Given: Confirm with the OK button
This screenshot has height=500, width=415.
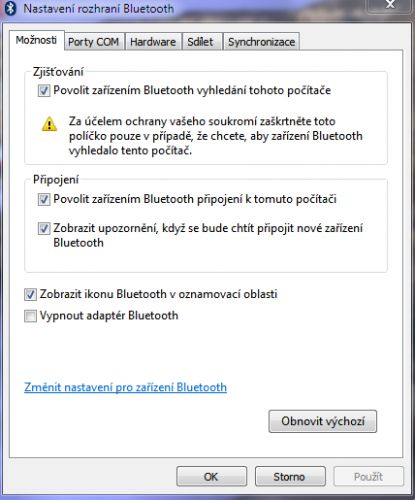Looking at the screenshot, I should [211, 477].
